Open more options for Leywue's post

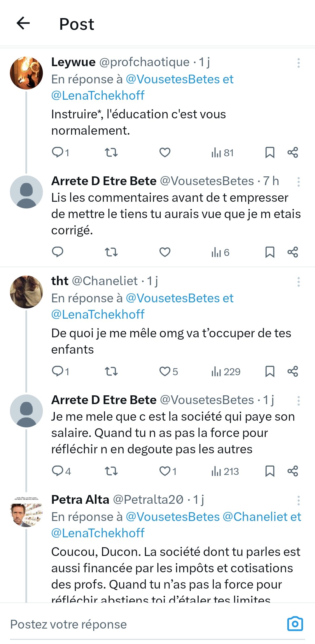tap(298, 63)
